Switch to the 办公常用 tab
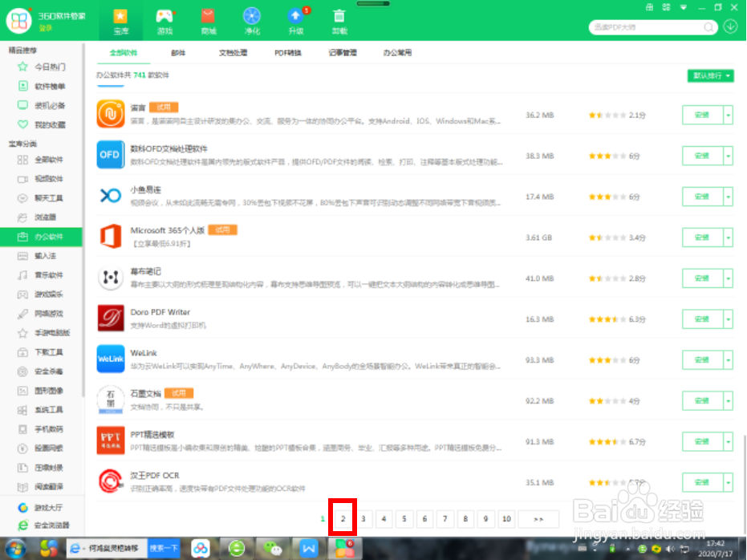 397,53
